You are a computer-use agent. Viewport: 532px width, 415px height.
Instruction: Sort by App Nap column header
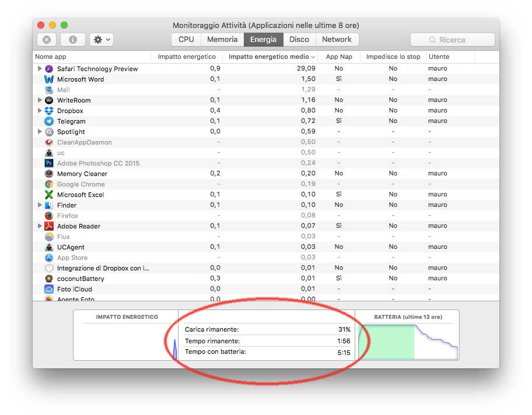[x=339, y=57]
